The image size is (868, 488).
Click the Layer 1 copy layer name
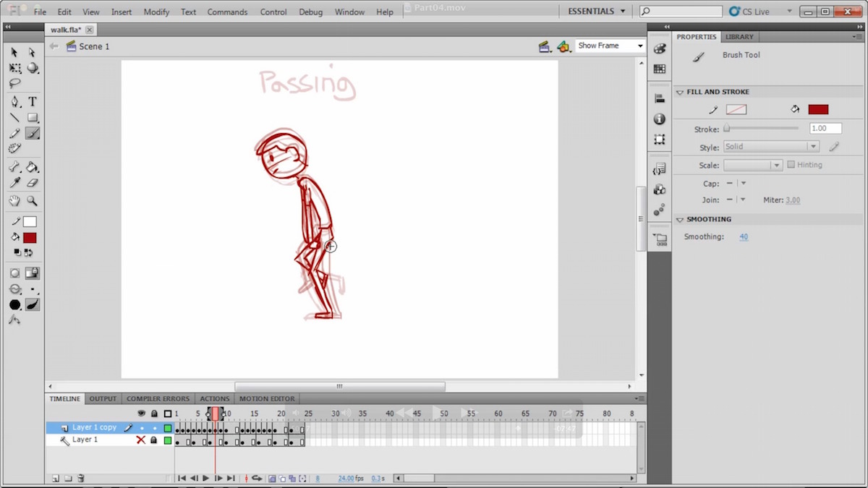click(94, 428)
